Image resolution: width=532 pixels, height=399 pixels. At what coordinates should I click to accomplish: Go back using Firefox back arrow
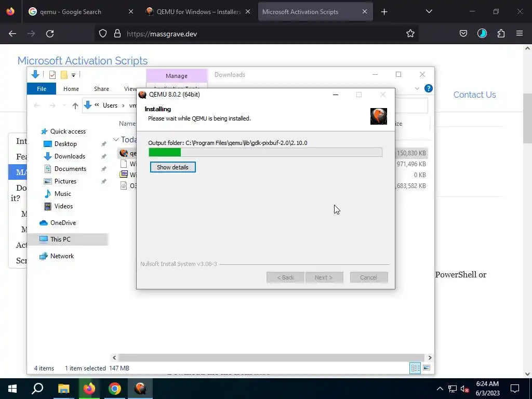tap(12, 34)
